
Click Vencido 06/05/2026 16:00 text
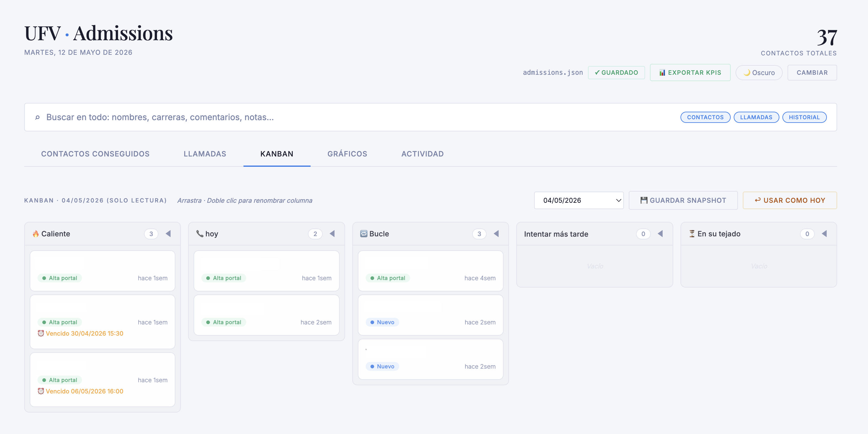click(85, 391)
